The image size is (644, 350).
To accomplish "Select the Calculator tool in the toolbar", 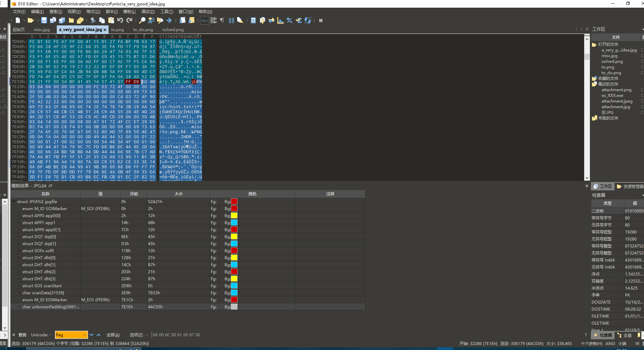I will (x=253, y=20).
